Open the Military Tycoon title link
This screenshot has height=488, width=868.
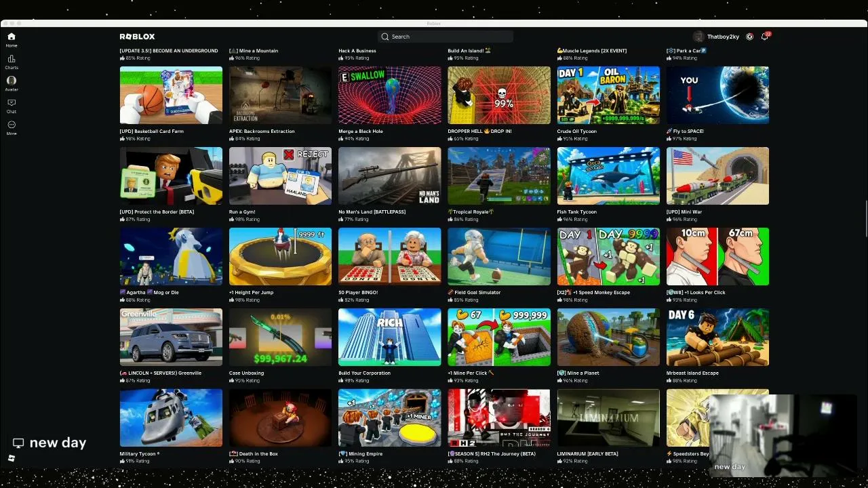pos(140,454)
